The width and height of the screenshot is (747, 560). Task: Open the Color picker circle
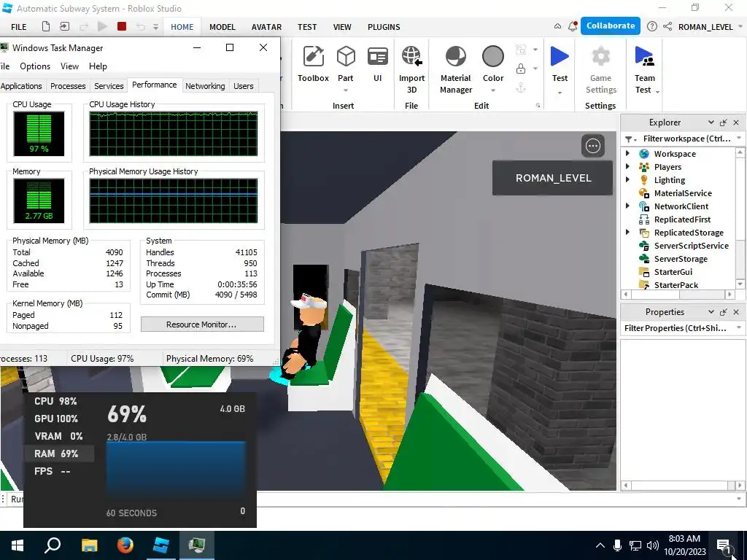coord(492,56)
